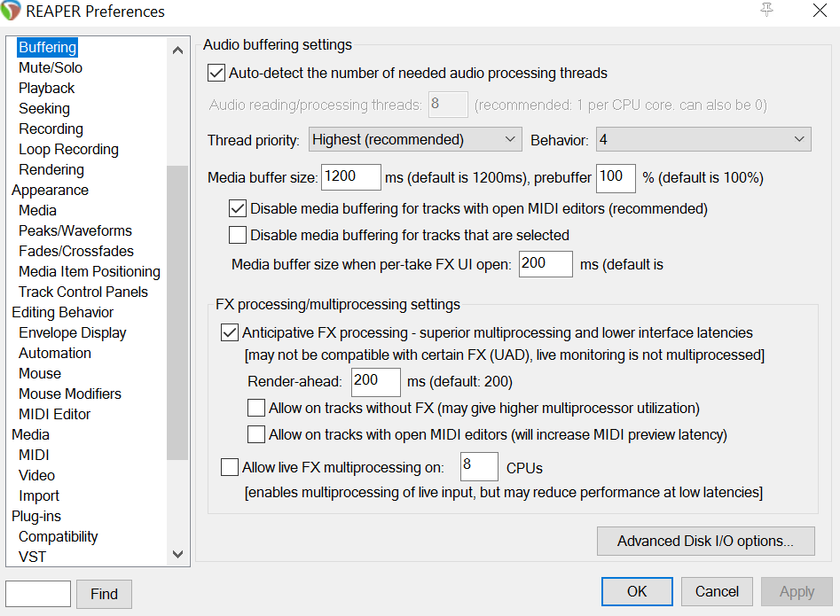
Task: Click the Media buffer size field
Action: [350, 177]
